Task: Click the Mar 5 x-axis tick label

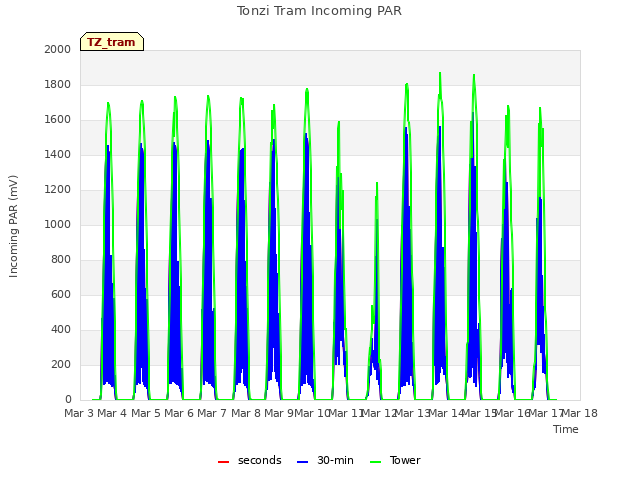Action: (x=146, y=413)
